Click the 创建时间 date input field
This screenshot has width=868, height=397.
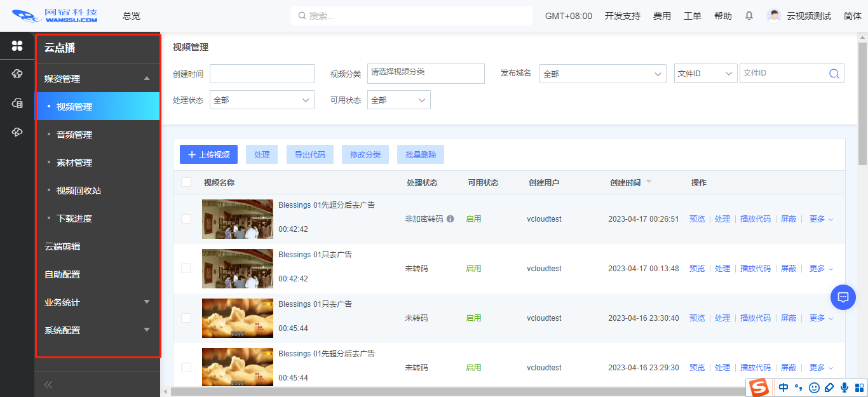click(x=262, y=74)
